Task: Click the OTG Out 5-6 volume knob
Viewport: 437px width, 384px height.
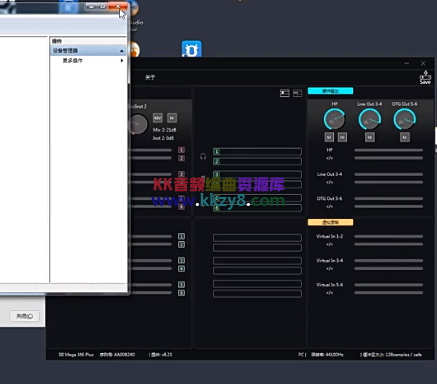Action: tap(404, 119)
